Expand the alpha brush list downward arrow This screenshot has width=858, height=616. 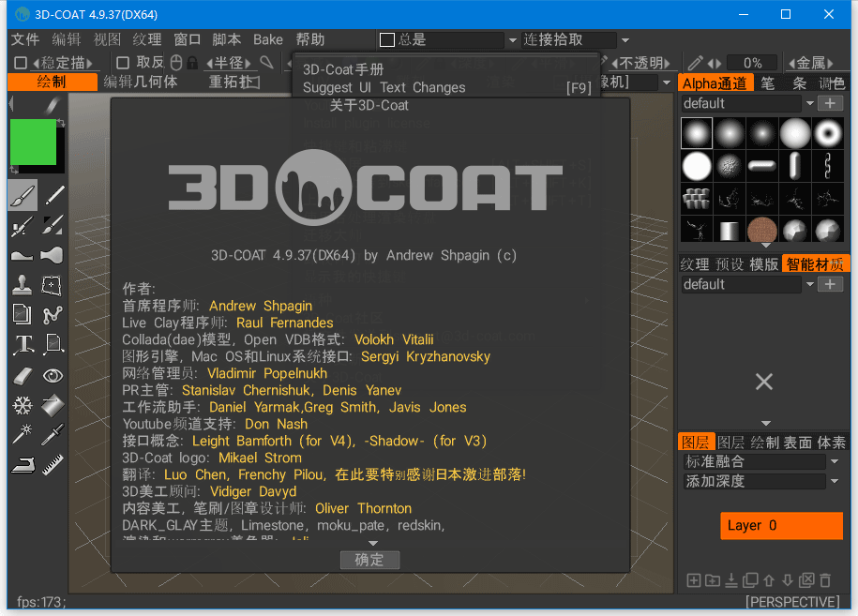(x=765, y=246)
